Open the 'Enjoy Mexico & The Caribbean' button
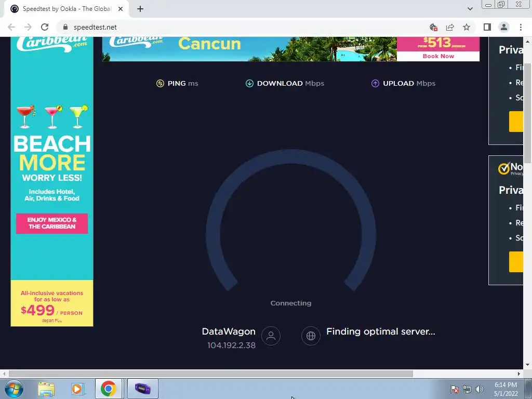Viewport: 532px width, 399px height. pos(52,223)
